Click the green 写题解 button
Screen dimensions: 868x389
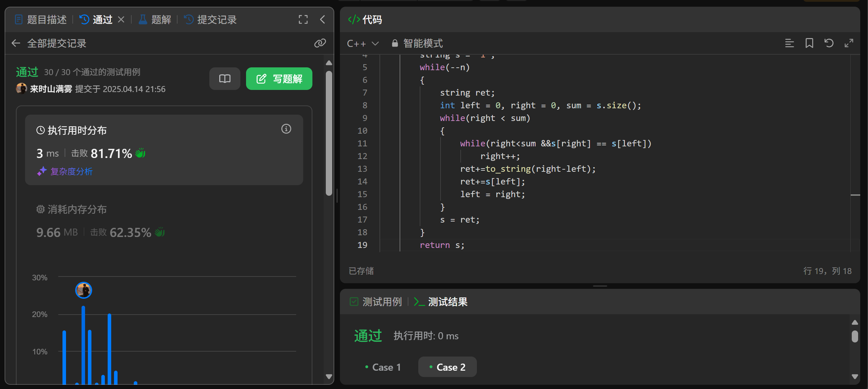click(279, 79)
